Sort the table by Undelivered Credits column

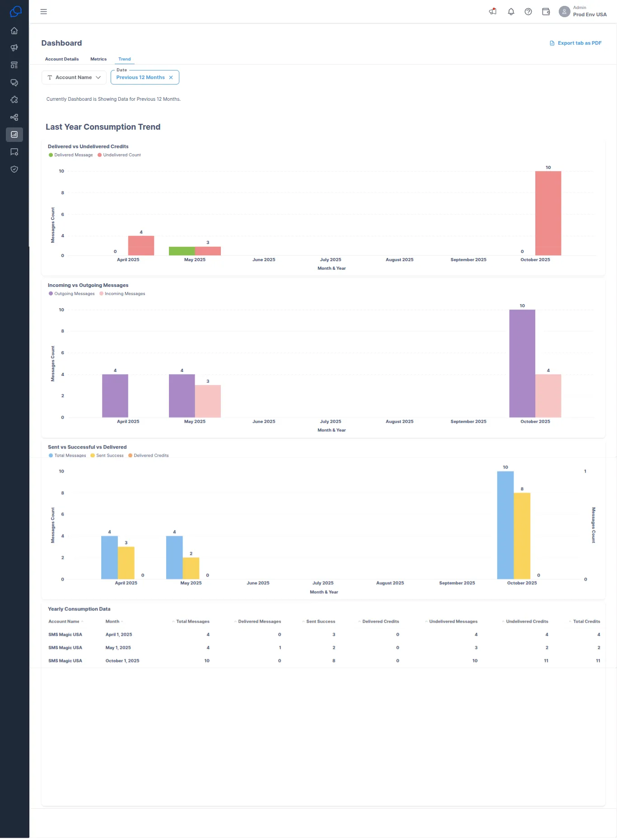click(525, 622)
